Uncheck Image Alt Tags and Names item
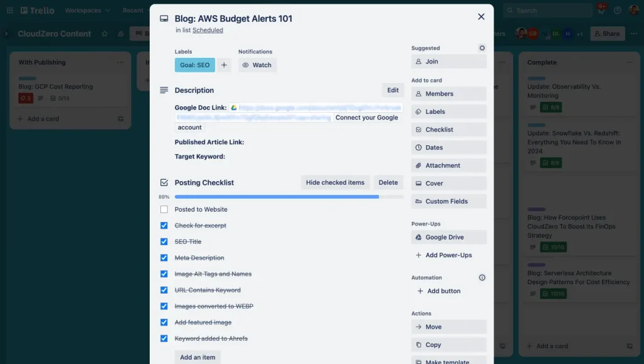The image size is (644, 364). click(164, 273)
